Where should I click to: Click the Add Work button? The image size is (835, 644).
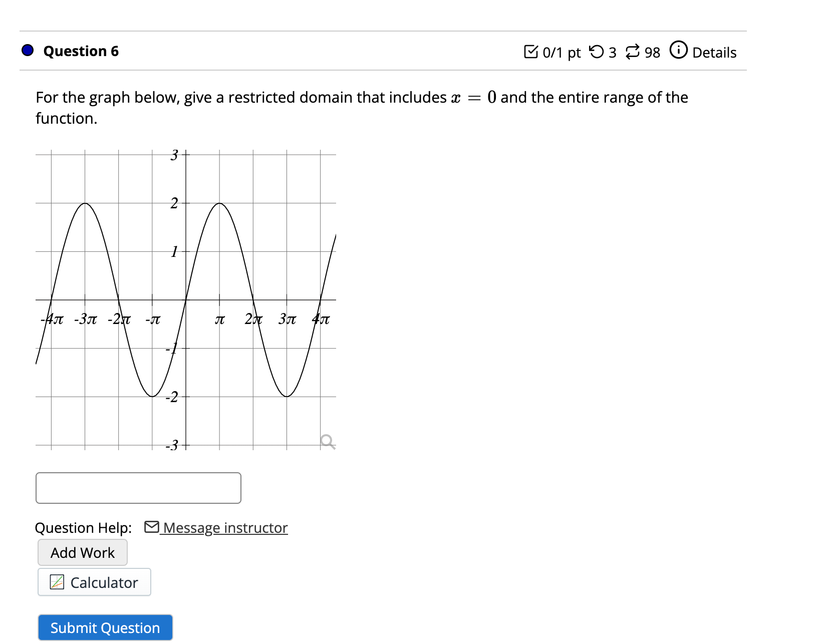[x=82, y=552]
